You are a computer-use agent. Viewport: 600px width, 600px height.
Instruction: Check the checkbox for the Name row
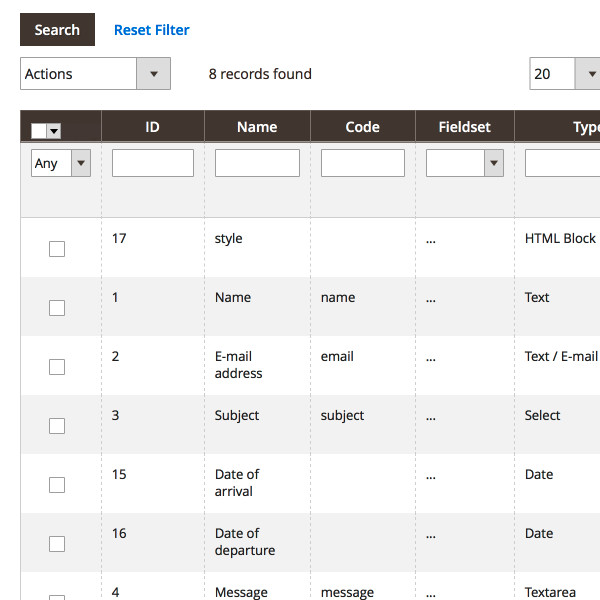coord(57,308)
